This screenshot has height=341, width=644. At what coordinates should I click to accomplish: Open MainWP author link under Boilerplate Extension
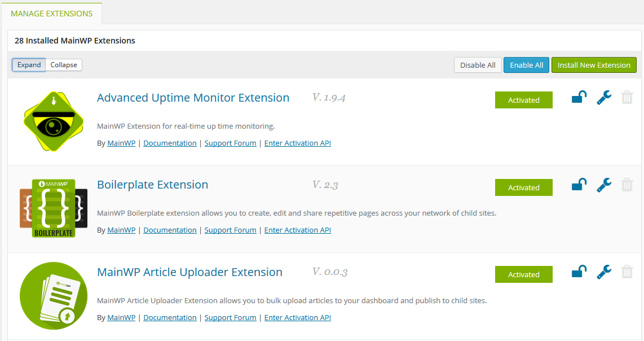click(x=121, y=230)
